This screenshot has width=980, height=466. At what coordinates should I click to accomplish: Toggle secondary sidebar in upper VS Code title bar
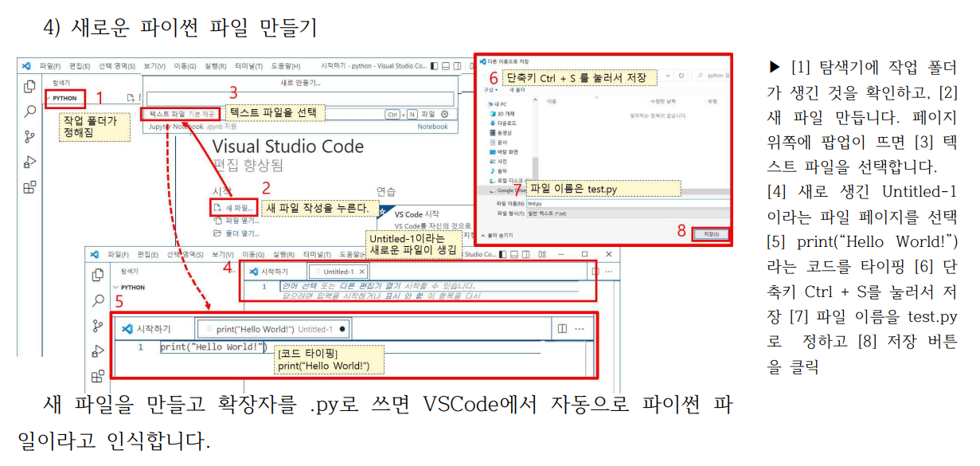[456, 66]
